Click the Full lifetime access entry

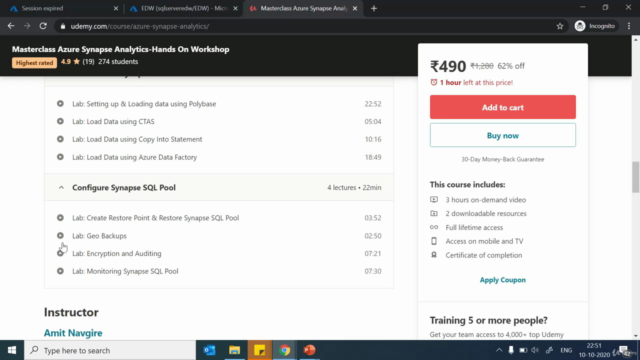coord(474,227)
